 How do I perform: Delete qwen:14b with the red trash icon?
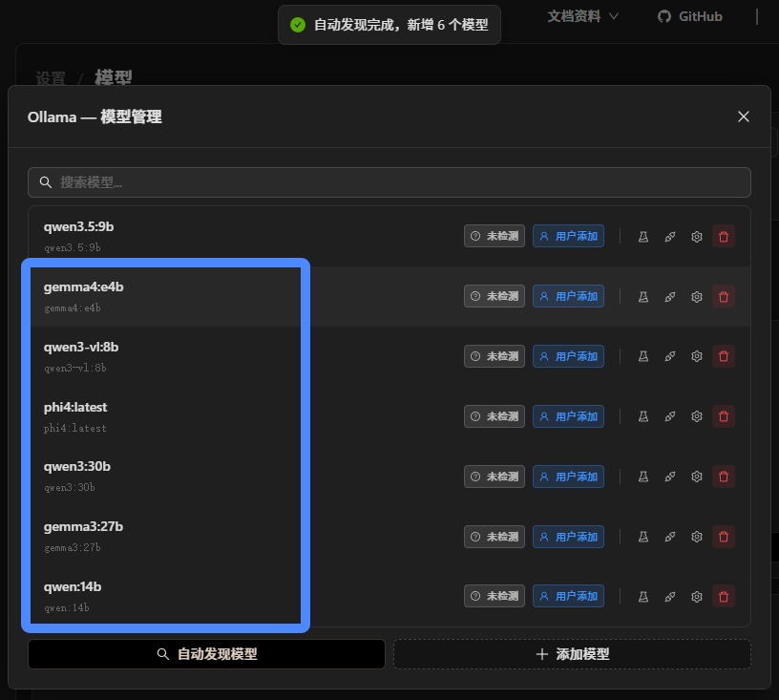724,596
